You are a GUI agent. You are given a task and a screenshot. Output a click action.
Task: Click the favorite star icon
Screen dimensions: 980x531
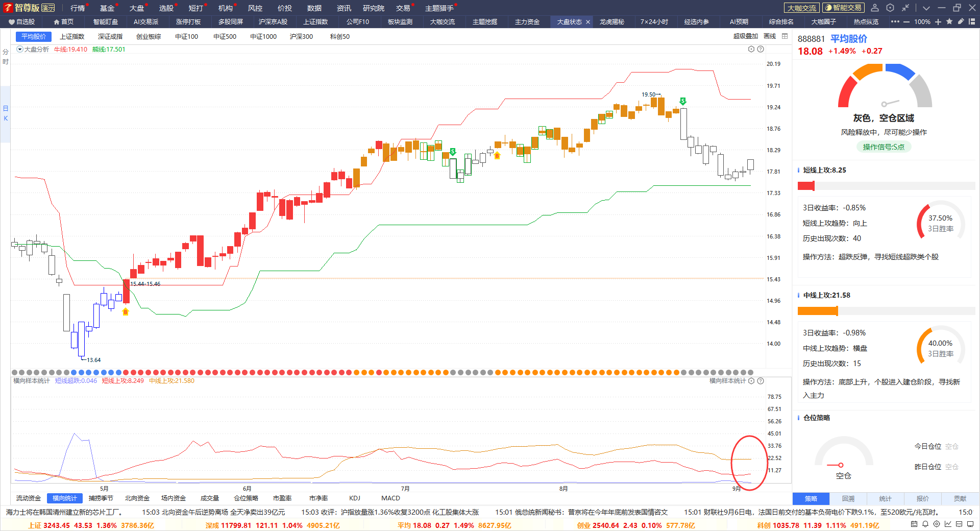point(949,21)
